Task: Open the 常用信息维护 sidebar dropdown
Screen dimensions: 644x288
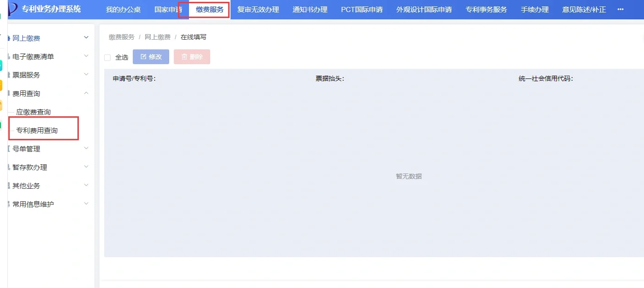Action: click(86, 204)
